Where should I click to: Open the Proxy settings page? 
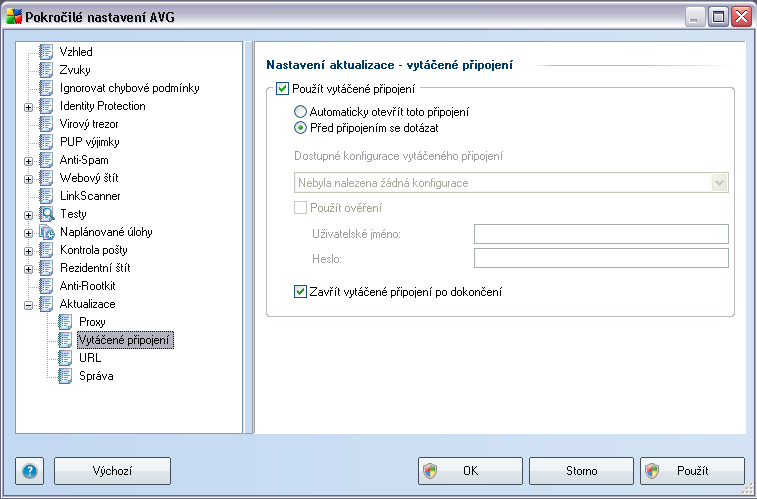click(x=92, y=322)
